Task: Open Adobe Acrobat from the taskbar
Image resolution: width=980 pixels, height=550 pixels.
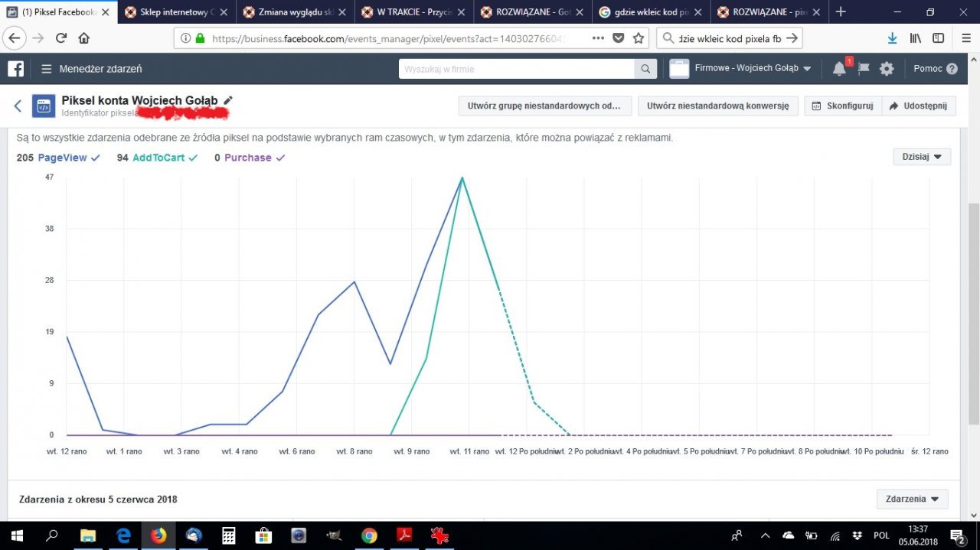Action: pyautogui.click(x=404, y=535)
